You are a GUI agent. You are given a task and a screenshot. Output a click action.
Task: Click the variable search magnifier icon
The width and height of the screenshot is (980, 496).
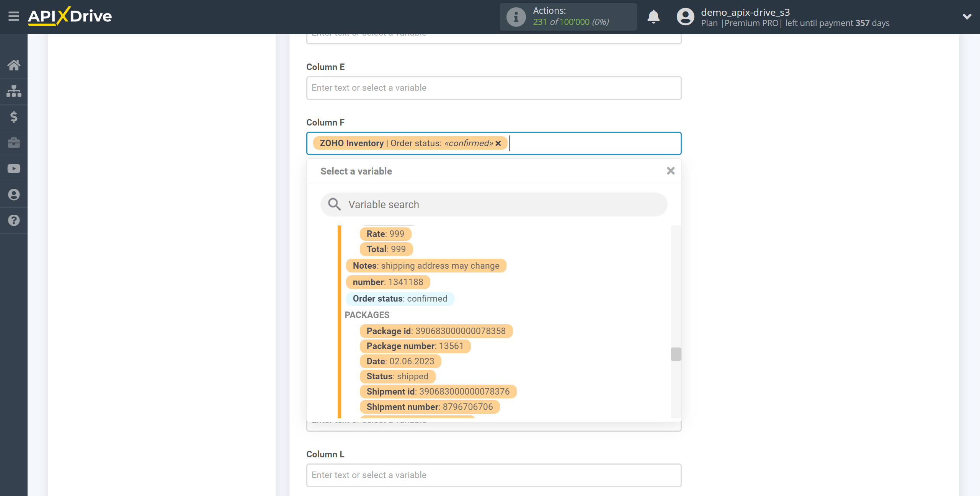[334, 204]
